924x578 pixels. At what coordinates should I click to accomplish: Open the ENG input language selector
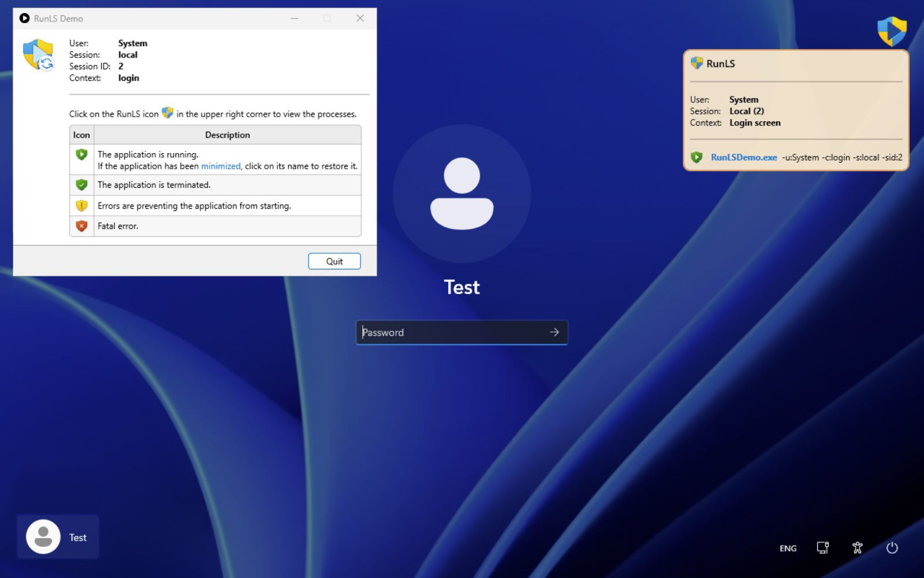click(x=788, y=548)
